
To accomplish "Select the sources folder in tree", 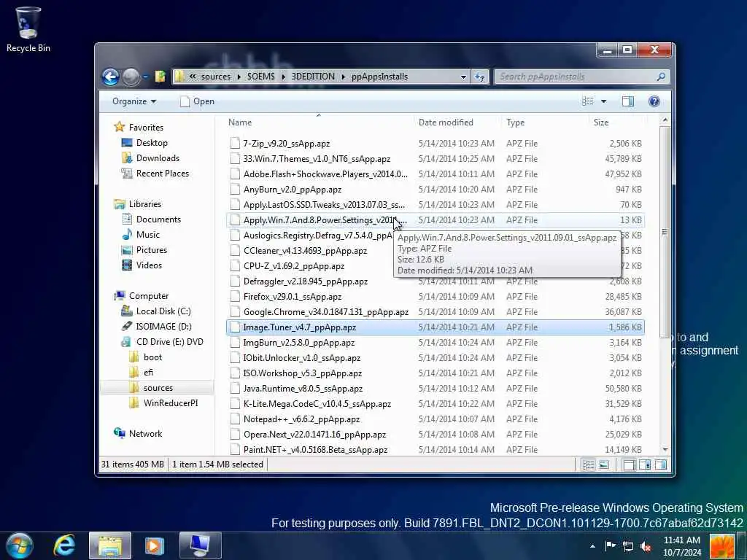I will 158,388.
